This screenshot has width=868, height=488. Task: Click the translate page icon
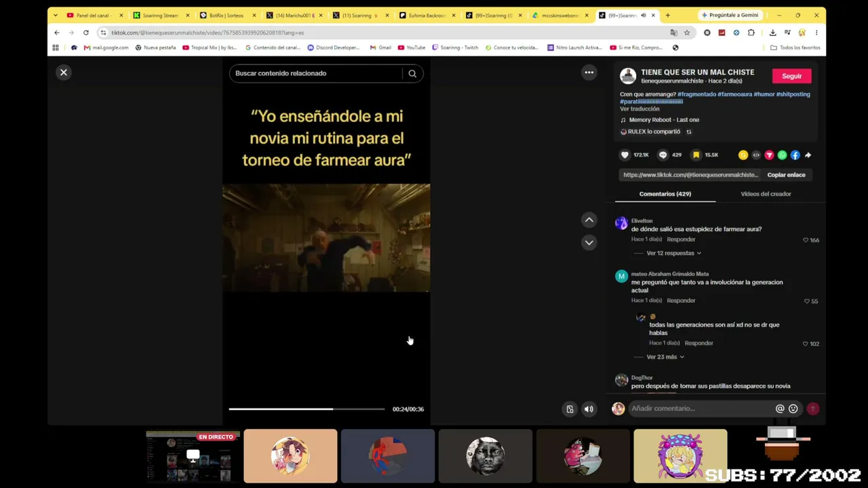tap(673, 33)
